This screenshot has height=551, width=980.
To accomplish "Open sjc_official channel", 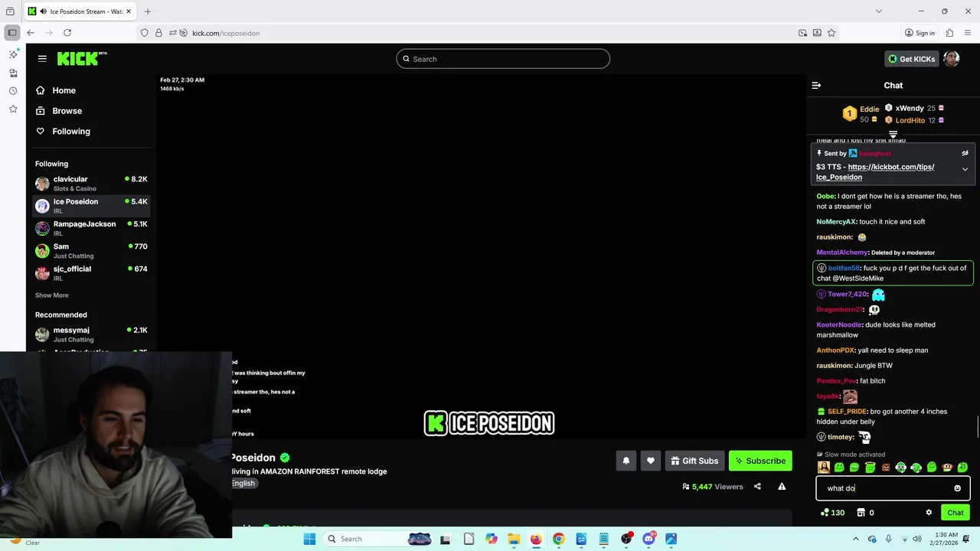I will pos(91,273).
